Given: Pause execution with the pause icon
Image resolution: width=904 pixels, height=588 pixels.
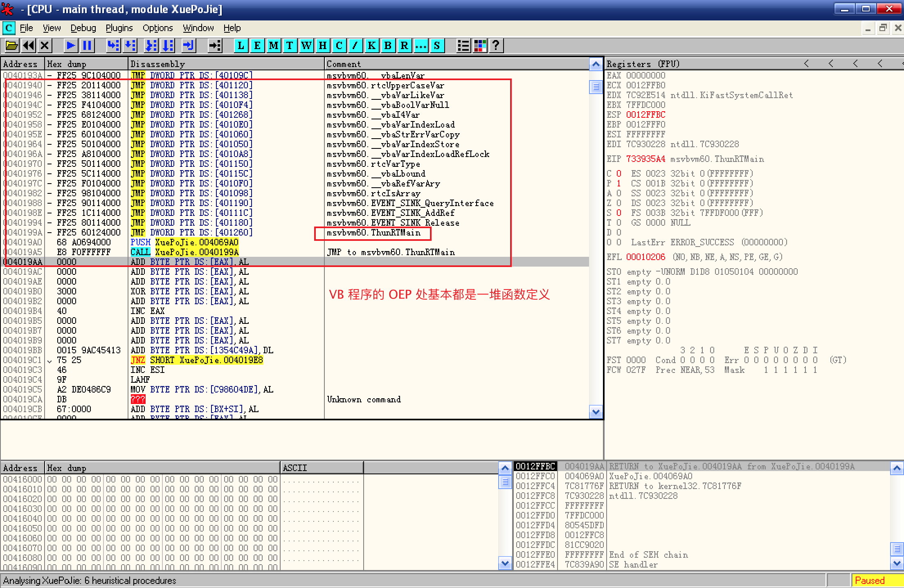Looking at the screenshot, I should (87, 45).
